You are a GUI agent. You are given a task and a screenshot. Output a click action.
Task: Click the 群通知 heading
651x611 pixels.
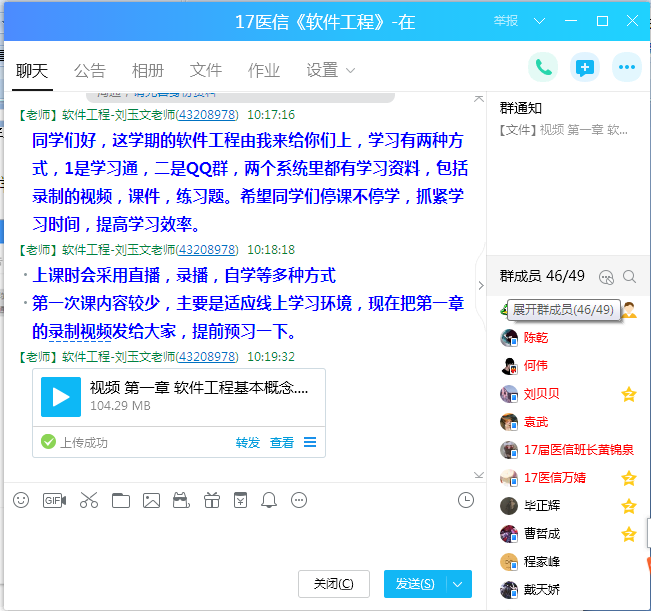pos(521,108)
